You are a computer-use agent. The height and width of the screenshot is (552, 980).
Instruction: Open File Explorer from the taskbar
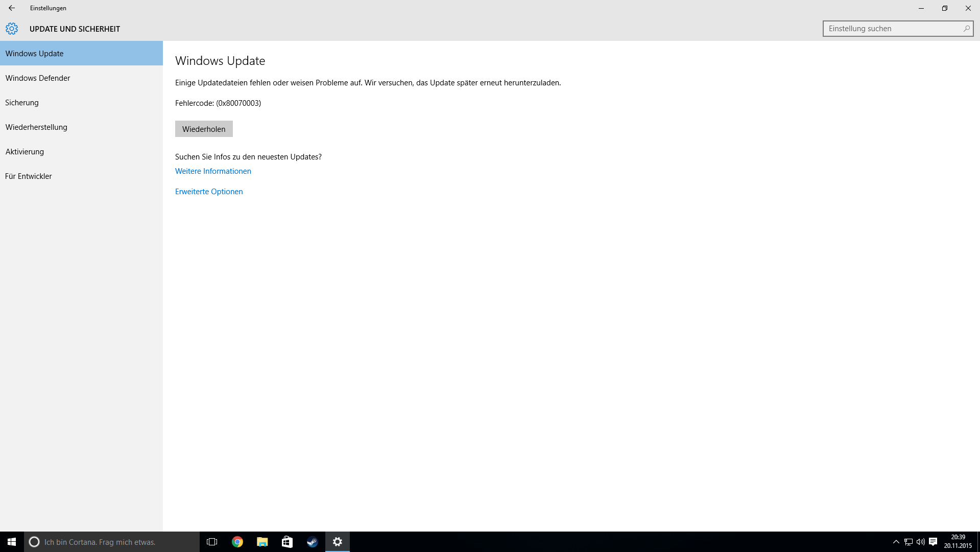[x=262, y=542]
